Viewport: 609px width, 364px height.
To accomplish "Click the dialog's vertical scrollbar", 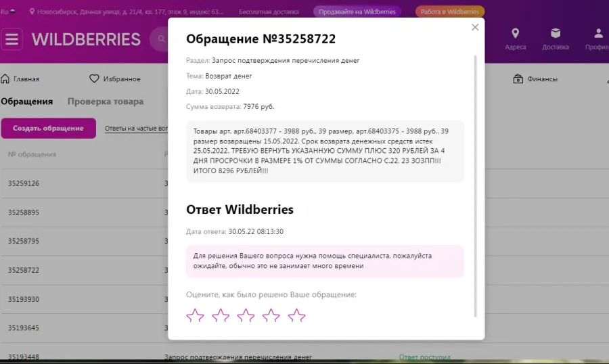I will 475,187.
